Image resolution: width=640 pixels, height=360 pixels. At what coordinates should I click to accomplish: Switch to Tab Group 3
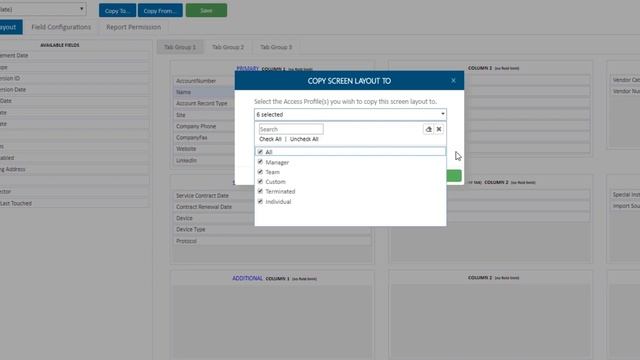point(276,47)
